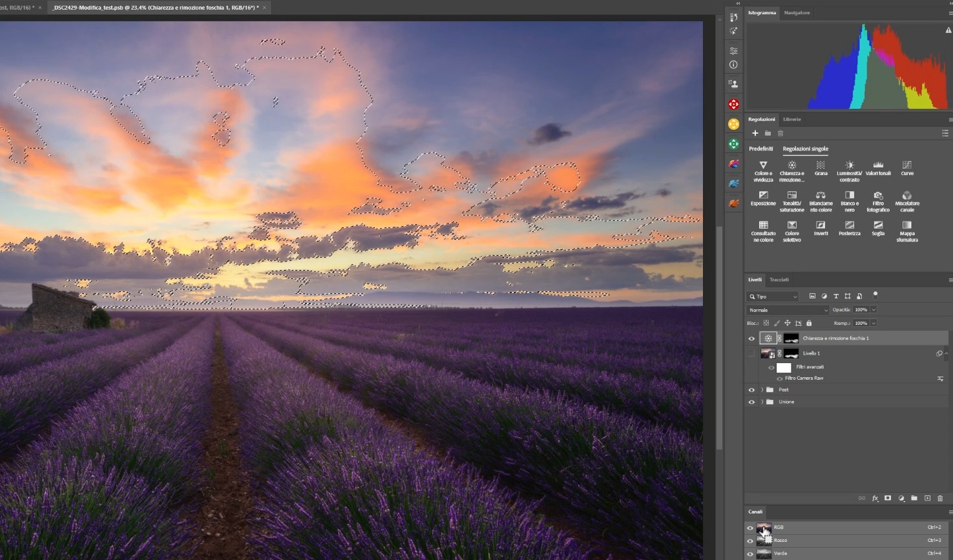The image size is (953, 560).
Task: Switch to the Navigatore tab
Action: tap(796, 13)
